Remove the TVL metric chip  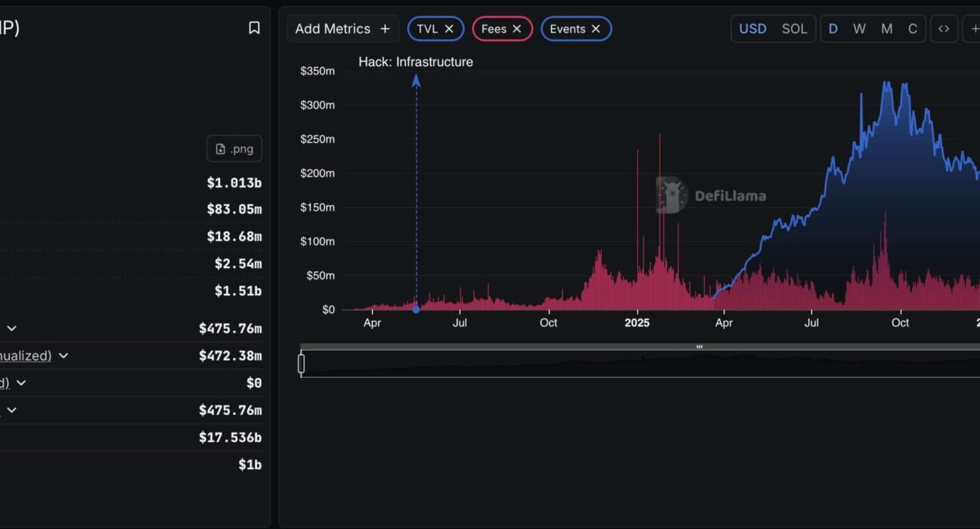tap(449, 29)
